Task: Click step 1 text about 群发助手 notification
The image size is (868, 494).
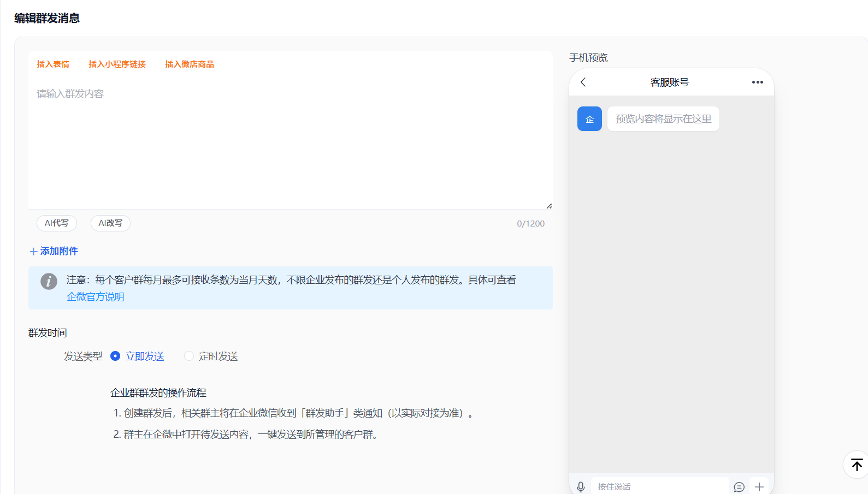Action: click(x=293, y=413)
